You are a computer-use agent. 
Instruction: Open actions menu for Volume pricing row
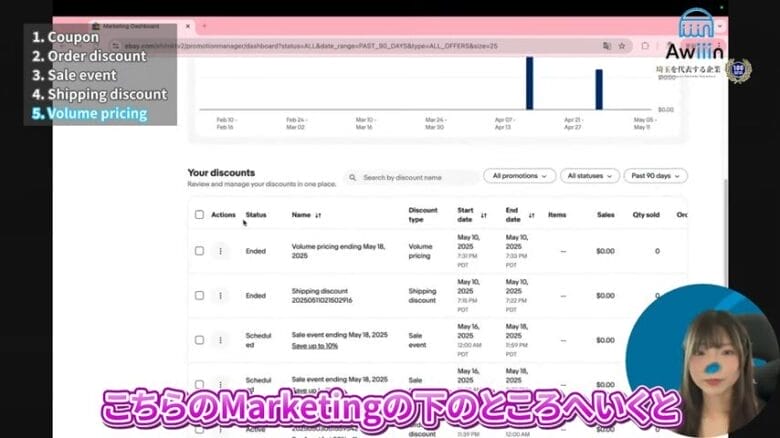[x=220, y=251]
